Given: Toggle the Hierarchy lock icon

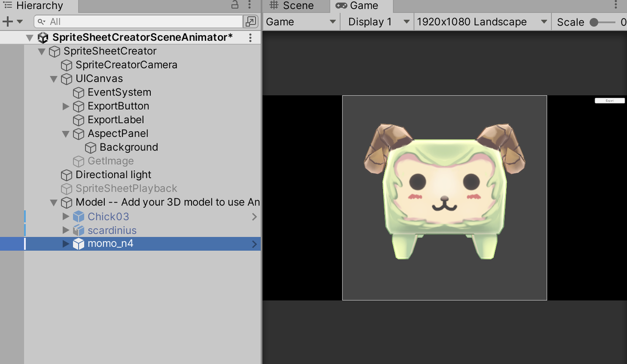Looking at the screenshot, I should [234, 5].
